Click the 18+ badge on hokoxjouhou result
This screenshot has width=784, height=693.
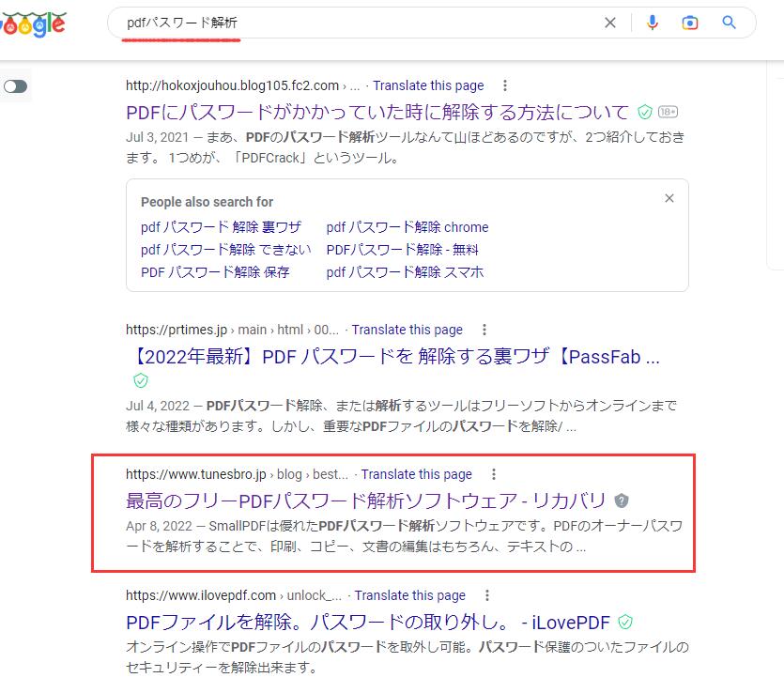coord(668,112)
